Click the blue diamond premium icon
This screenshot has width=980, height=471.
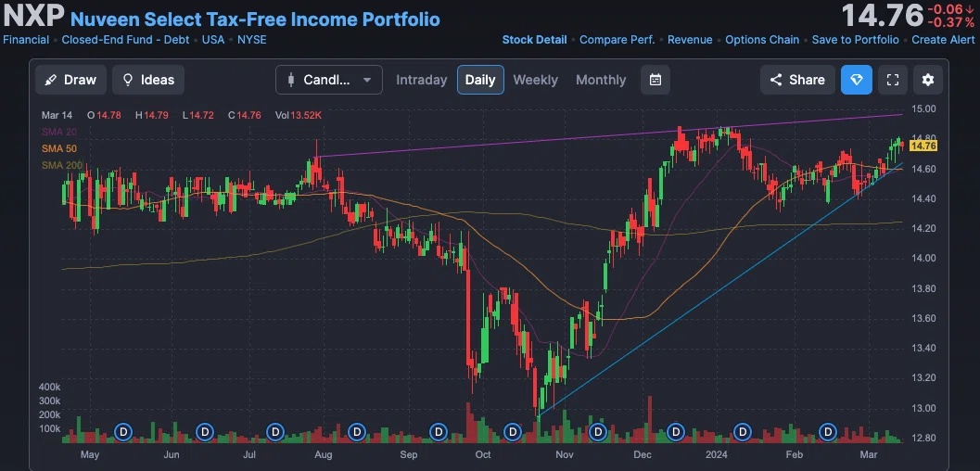click(857, 80)
